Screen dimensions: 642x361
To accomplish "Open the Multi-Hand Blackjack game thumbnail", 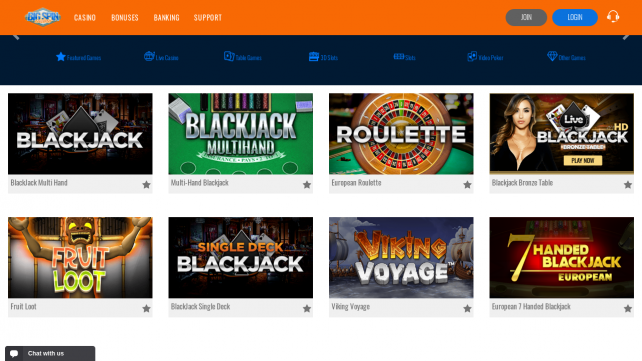I will coord(241,134).
